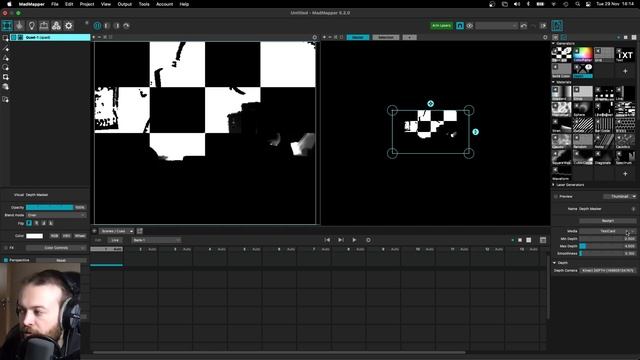Click the pen tool in left toolbar

5,49
